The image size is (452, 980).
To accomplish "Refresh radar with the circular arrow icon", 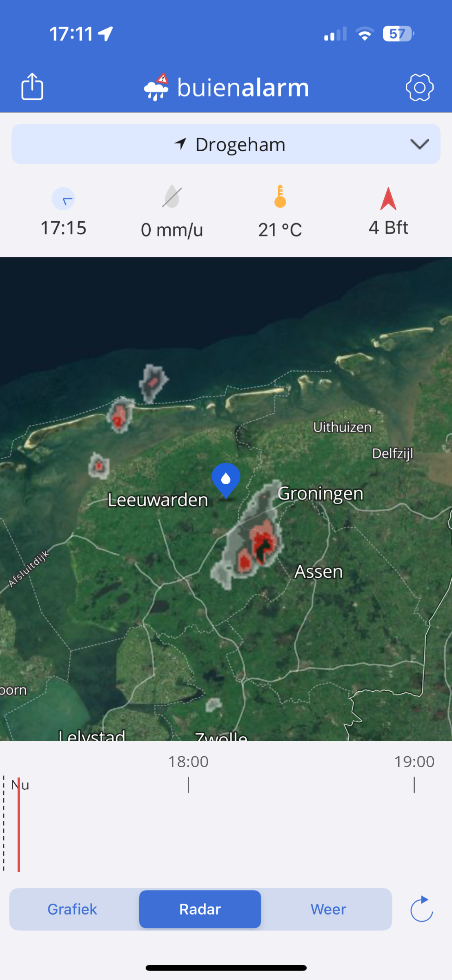I will 422,909.
